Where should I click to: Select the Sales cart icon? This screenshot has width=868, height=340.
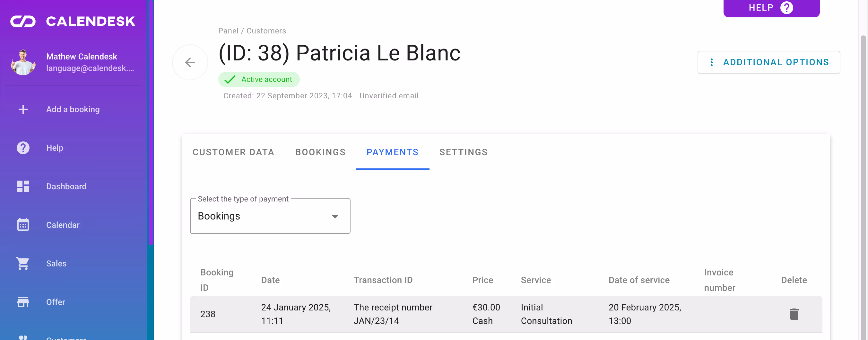22,264
